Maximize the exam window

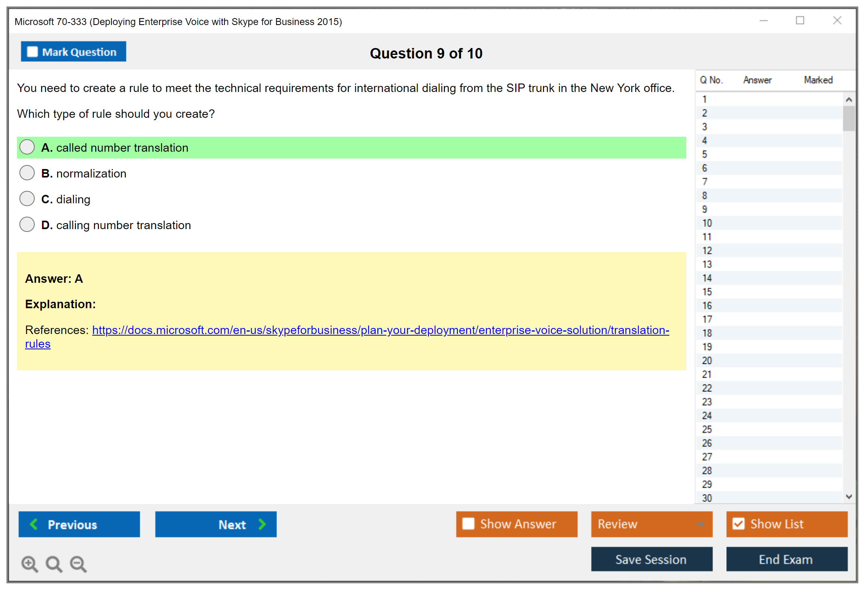(x=800, y=21)
